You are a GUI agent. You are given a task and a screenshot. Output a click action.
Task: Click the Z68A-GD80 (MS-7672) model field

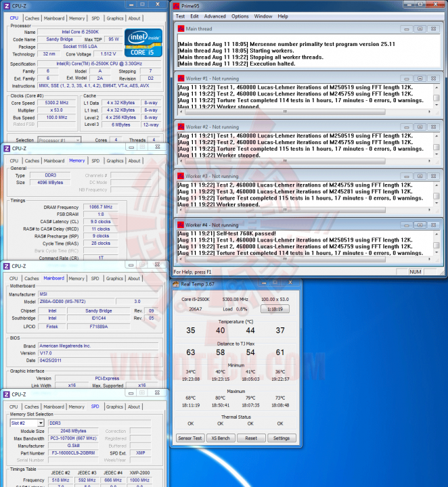[x=76, y=301]
